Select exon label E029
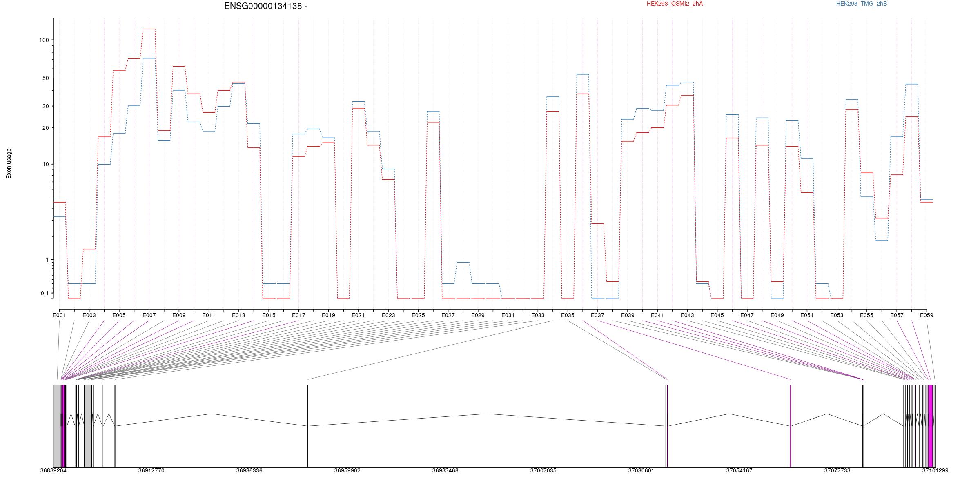 click(x=478, y=315)
